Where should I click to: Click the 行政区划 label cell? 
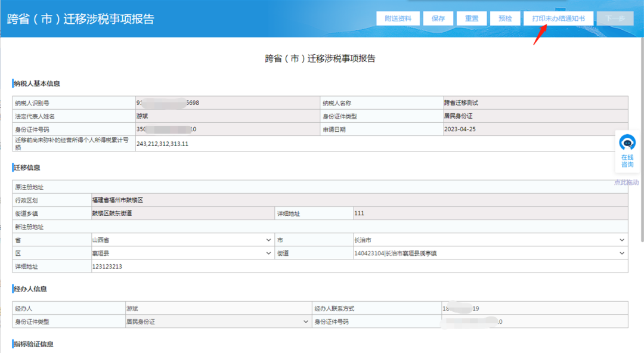[52, 200]
